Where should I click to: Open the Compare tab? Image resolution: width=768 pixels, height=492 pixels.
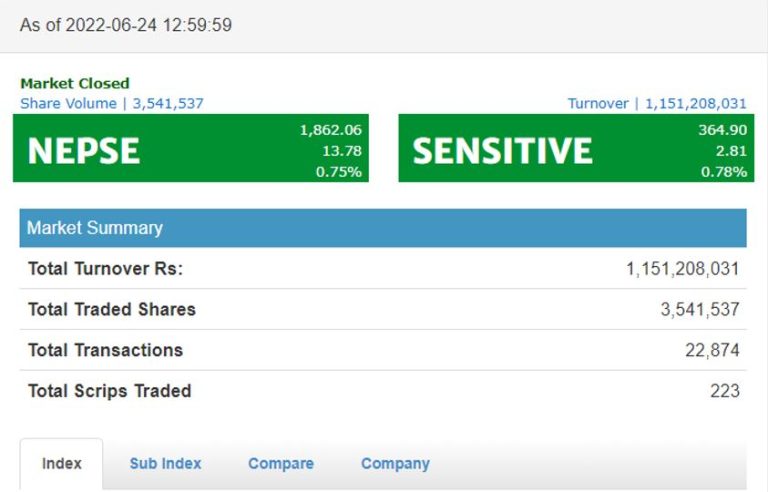(x=281, y=464)
